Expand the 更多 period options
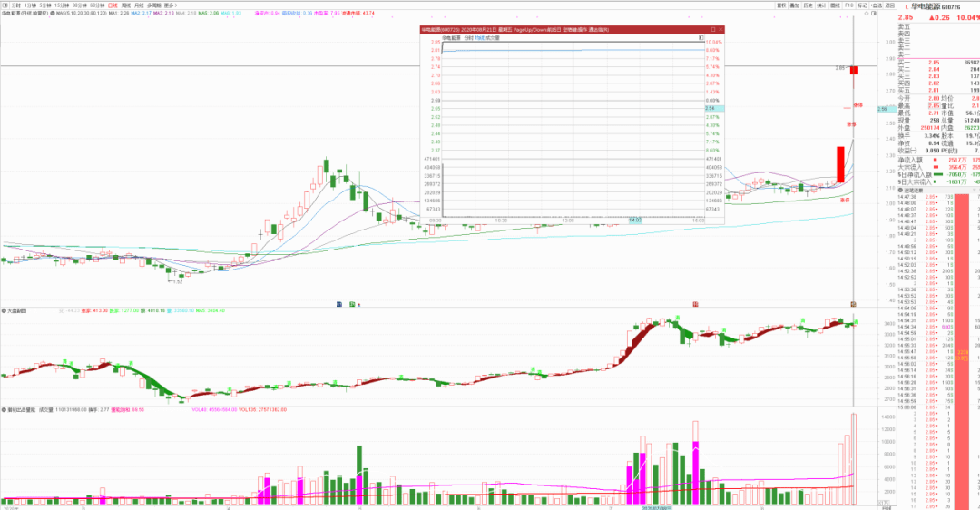The image size is (980, 510). [x=170, y=5]
